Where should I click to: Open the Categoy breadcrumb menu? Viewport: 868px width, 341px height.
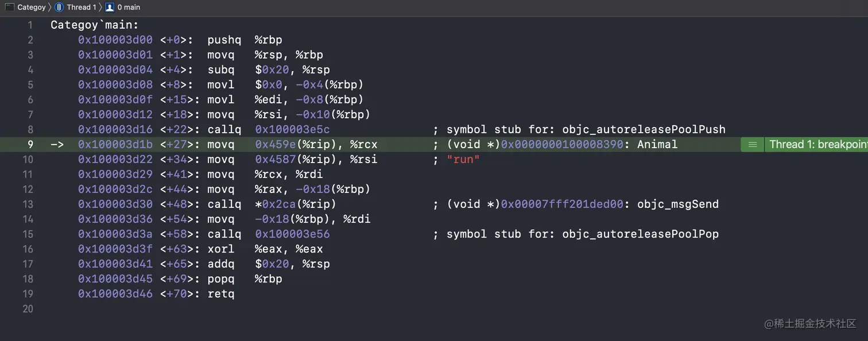[31, 7]
